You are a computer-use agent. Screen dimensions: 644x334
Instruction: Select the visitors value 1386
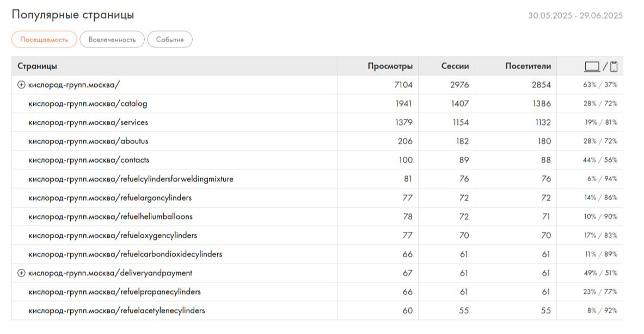click(542, 104)
